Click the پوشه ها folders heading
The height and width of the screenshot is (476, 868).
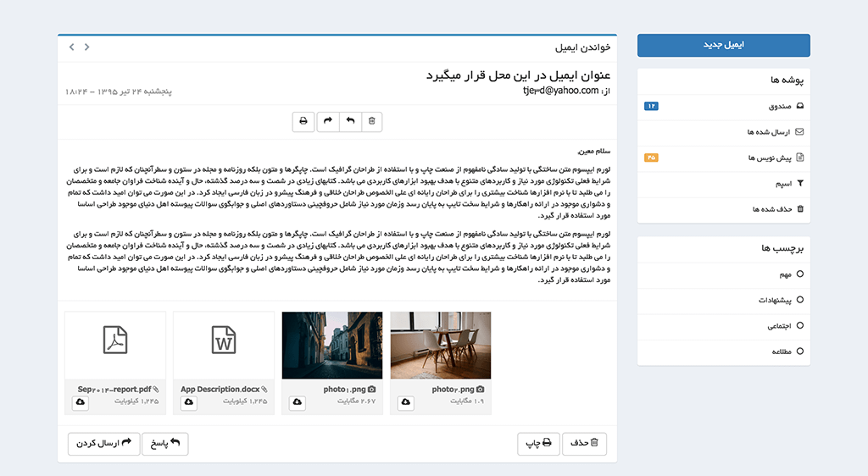[787, 80]
